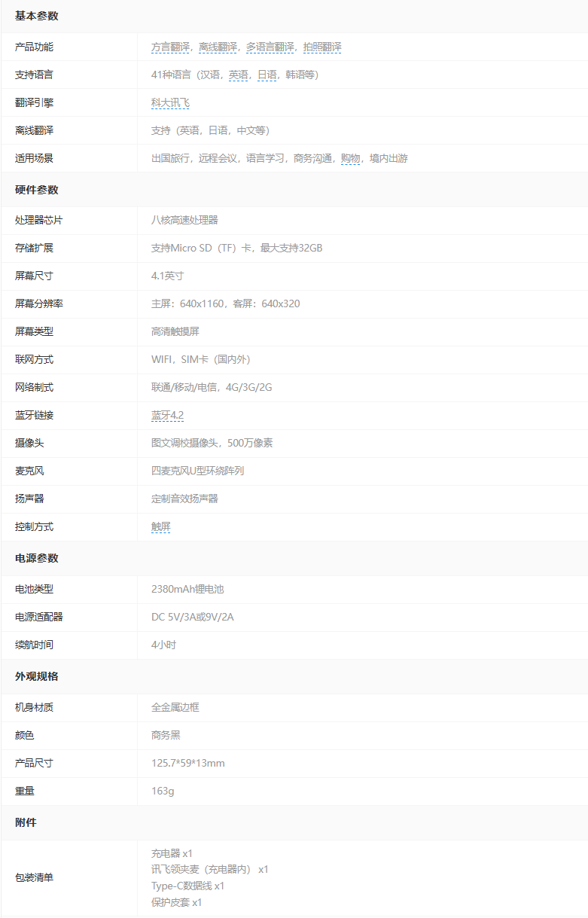Open the 科大讯飞 translation engine link
Screen dimensions: 588x918
(170, 102)
